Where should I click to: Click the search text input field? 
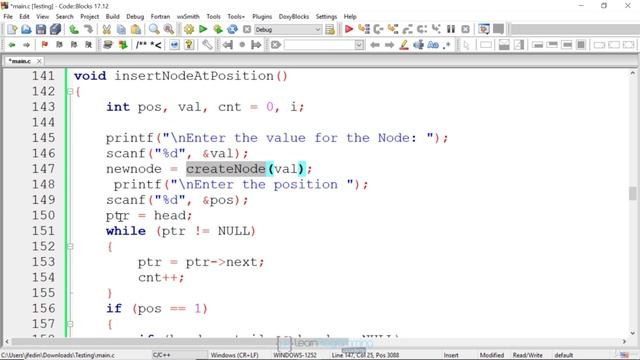click(320, 45)
